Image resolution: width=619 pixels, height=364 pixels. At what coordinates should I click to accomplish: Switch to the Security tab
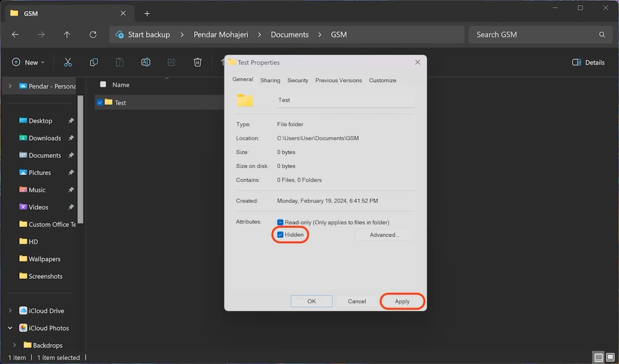click(x=298, y=80)
